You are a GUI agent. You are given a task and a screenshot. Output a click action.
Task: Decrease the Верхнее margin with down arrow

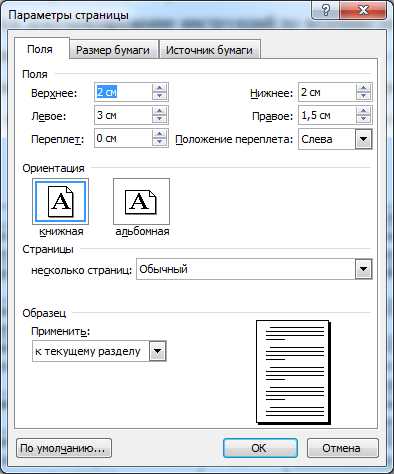pos(160,96)
